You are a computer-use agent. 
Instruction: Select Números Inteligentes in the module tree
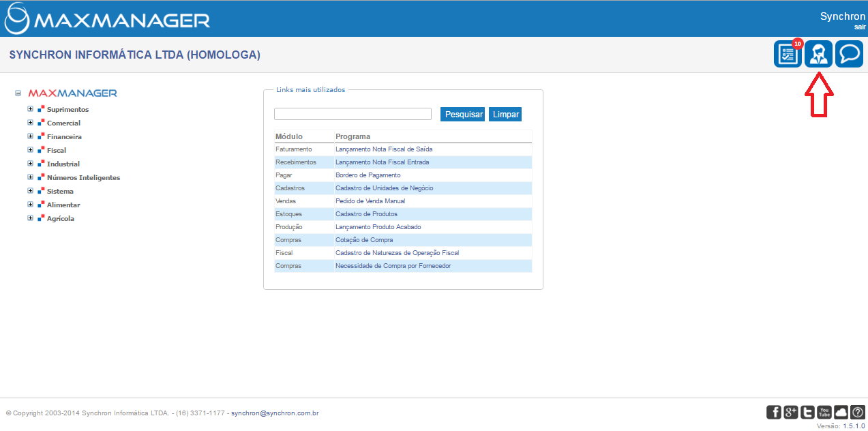click(x=83, y=177)
